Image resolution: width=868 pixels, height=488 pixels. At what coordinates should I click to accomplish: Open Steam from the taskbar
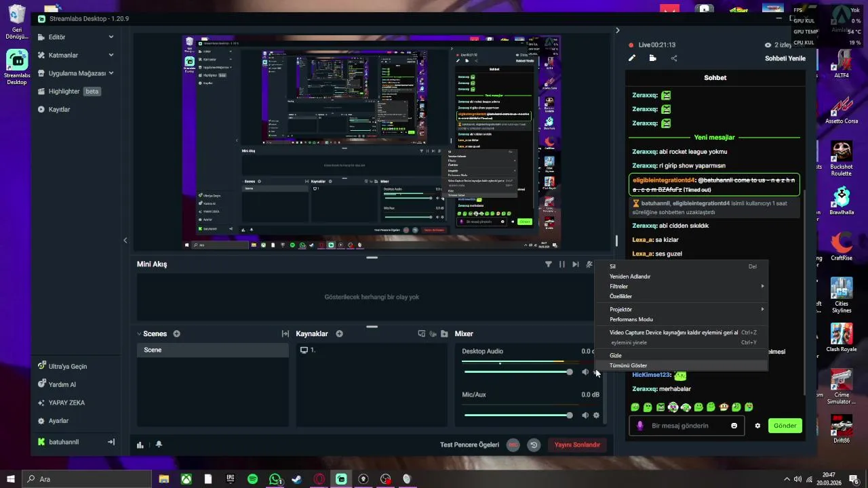296,479
